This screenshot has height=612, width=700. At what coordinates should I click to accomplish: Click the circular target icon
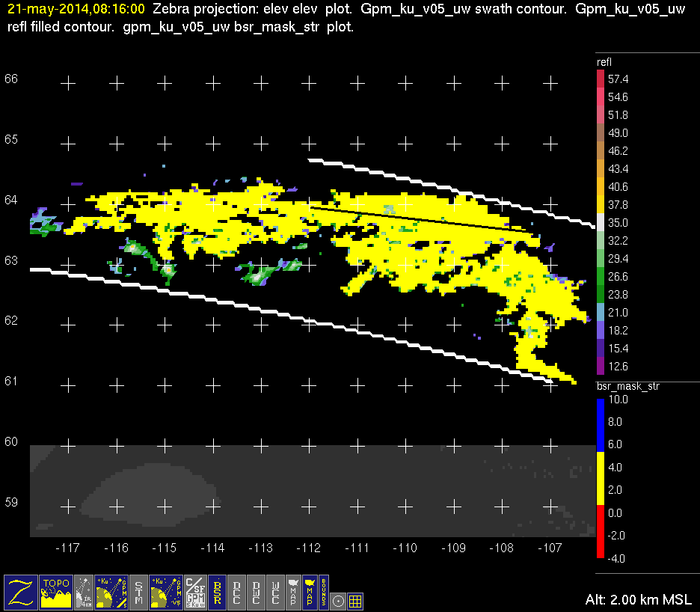point(339,600)
